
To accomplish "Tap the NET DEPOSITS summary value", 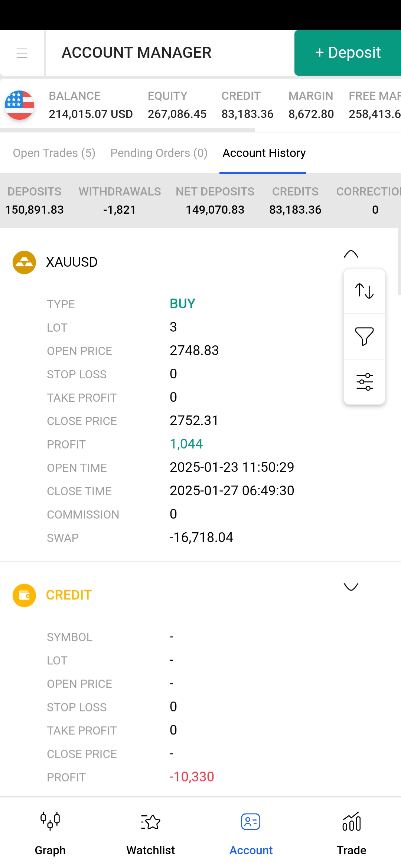I will pyautogui.click(x=215, y=210).
